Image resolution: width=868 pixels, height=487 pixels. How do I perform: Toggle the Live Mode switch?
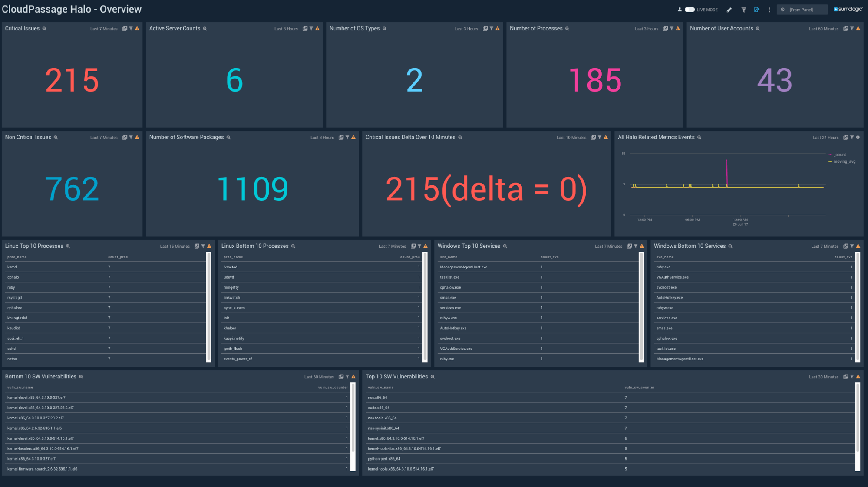(690, 10)
